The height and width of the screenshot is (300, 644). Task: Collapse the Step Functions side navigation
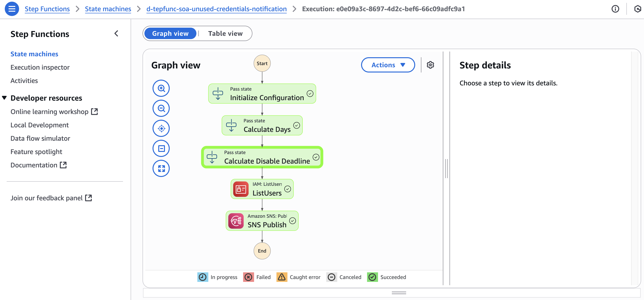coord(116,34)
